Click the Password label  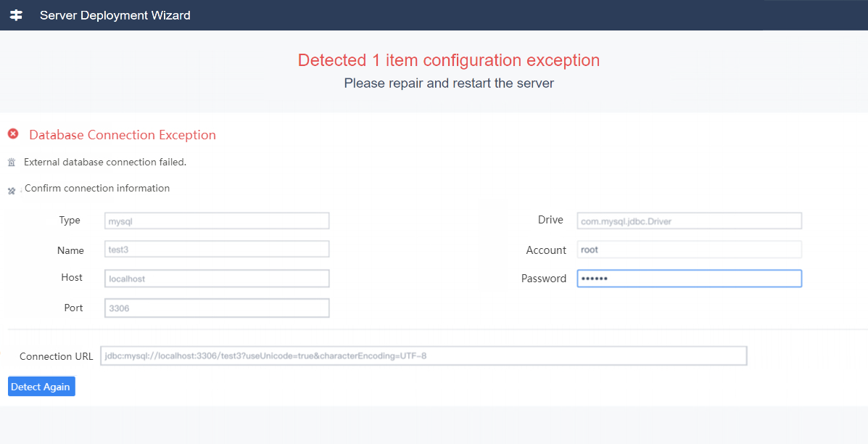pyautogui.click(x=544, y=279)
